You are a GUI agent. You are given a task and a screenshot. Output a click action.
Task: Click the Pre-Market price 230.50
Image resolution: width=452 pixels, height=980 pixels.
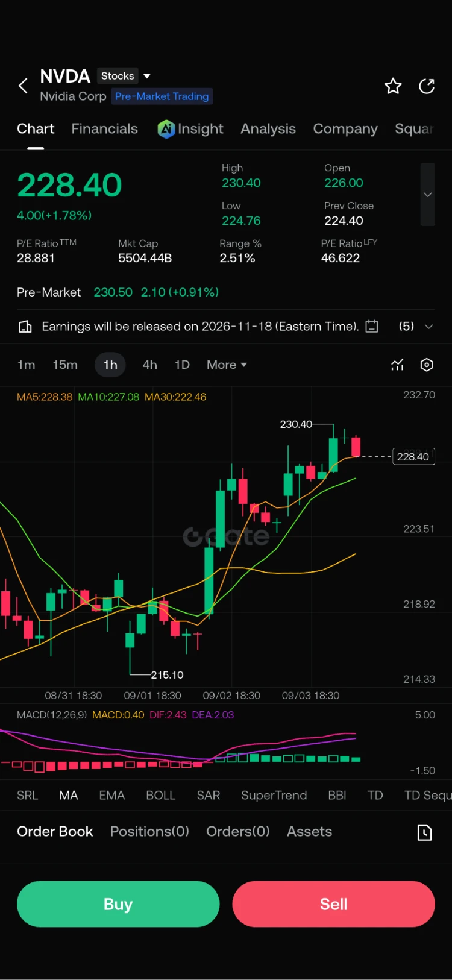(x=113, y=292)
